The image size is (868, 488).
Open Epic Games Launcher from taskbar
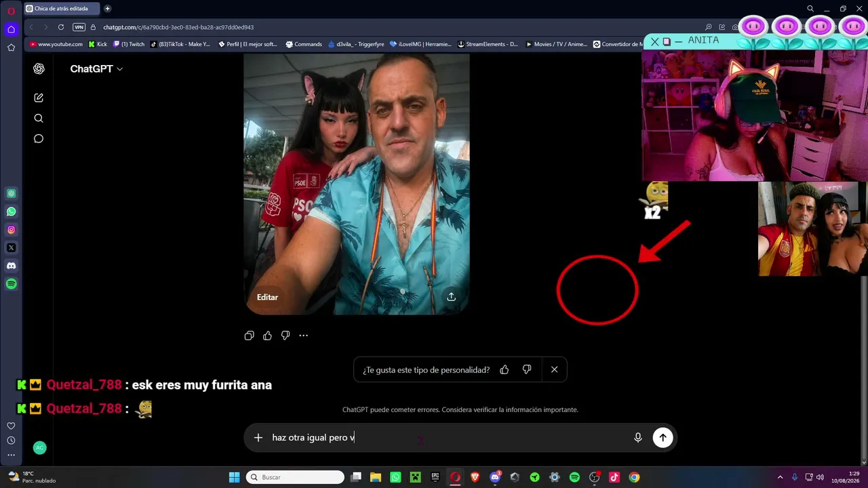pos(435,477)
